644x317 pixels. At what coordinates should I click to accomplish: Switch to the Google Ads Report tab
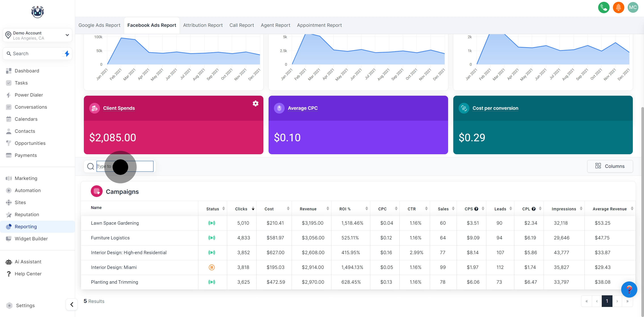tap(99, 25)
